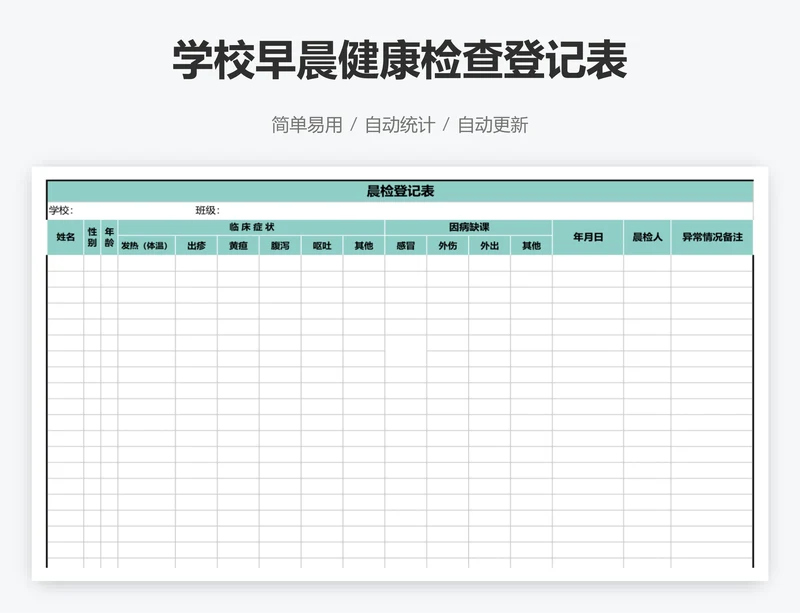Select the 学校: label field

coord(61,210)
